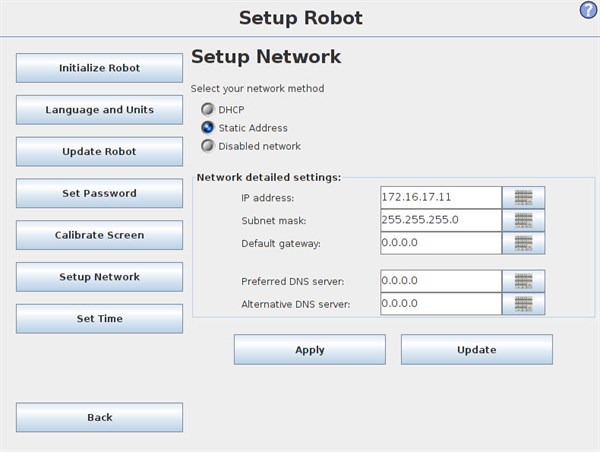Click the IP address input field
Screen dimensions: 600x452
441,197
